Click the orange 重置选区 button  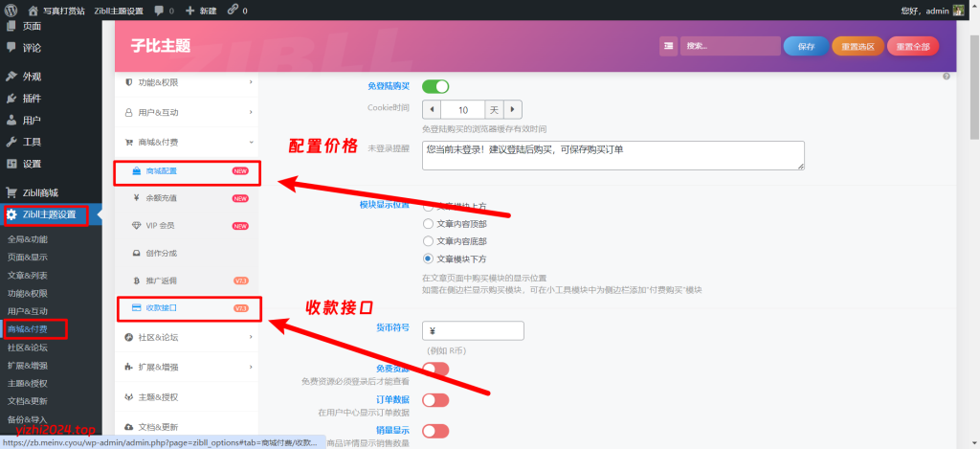(x=857, y=46)
